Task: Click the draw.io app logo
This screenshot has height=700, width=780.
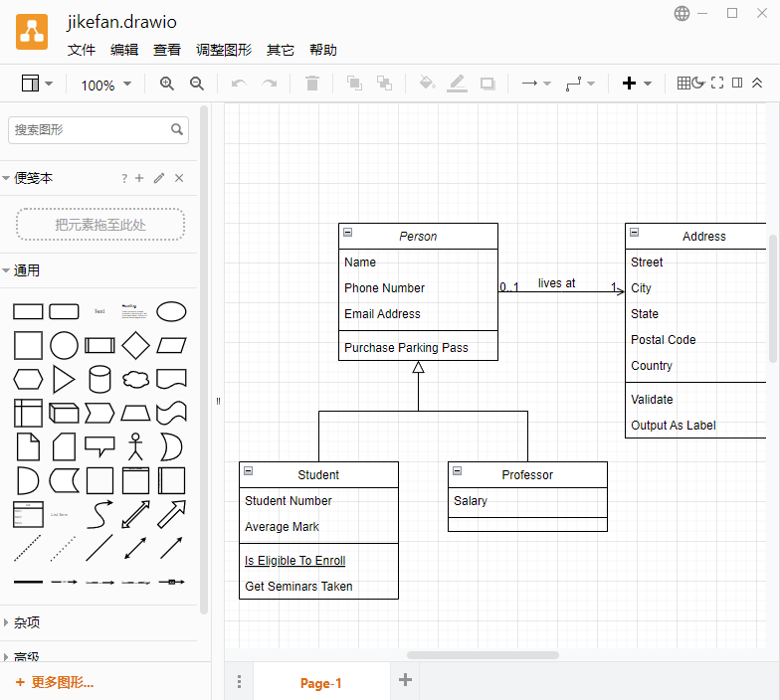Action: (x=32, y=32)
